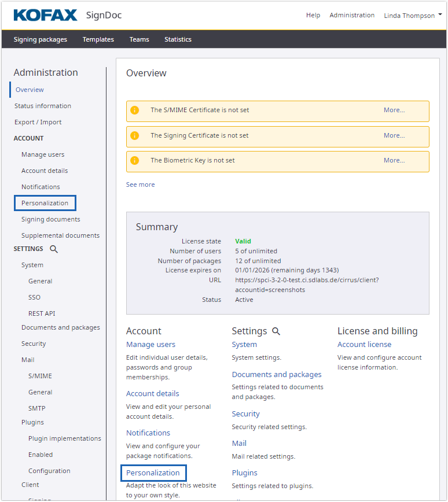Click the Personalization link under Account section

pos(153,473)
